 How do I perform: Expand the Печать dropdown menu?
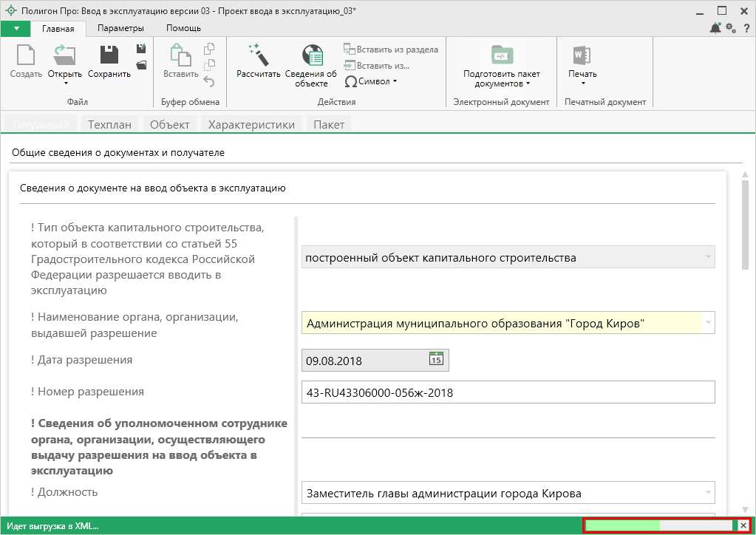click(582, 83)
